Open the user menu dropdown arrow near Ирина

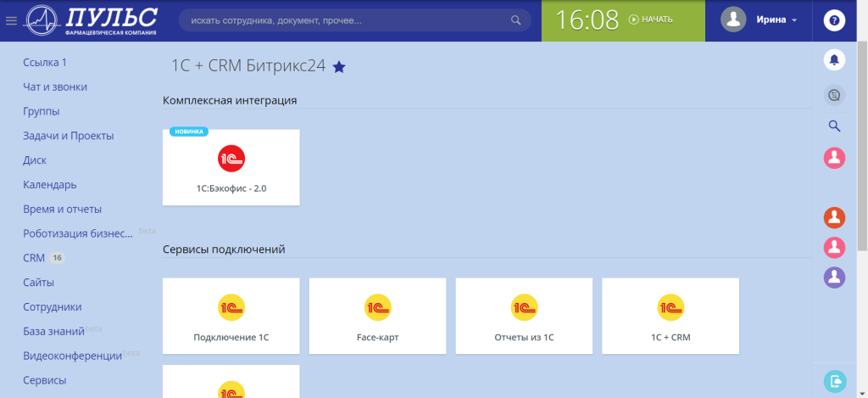pos(794,20)
